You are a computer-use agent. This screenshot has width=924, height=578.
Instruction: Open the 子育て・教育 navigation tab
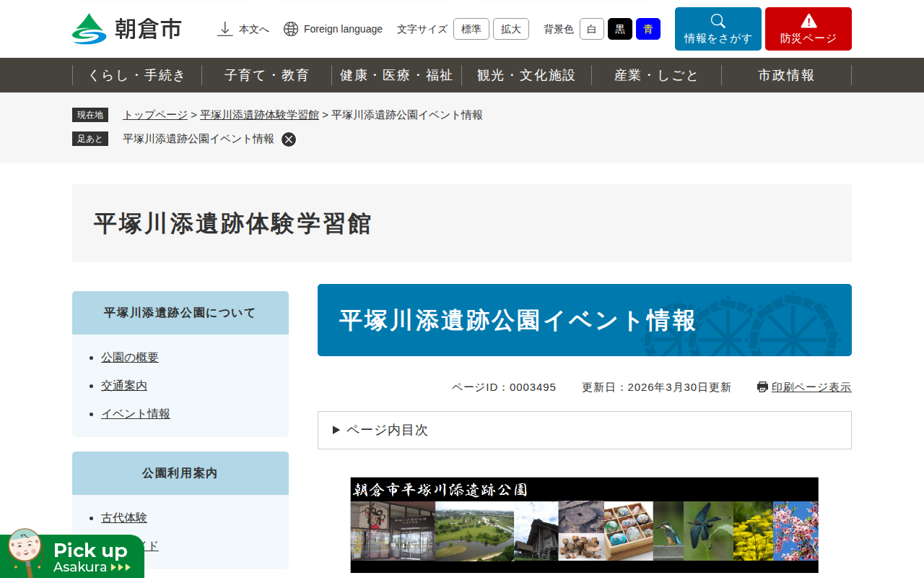[x=266, y=75]
